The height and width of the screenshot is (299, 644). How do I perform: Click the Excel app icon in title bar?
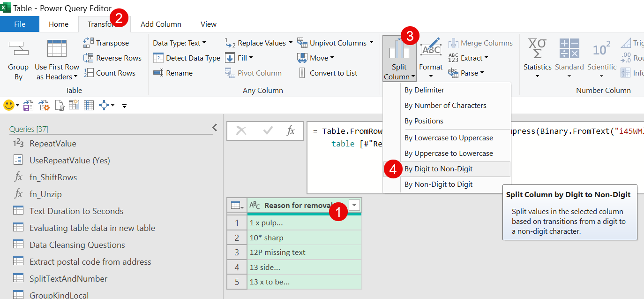coord(6,8)
